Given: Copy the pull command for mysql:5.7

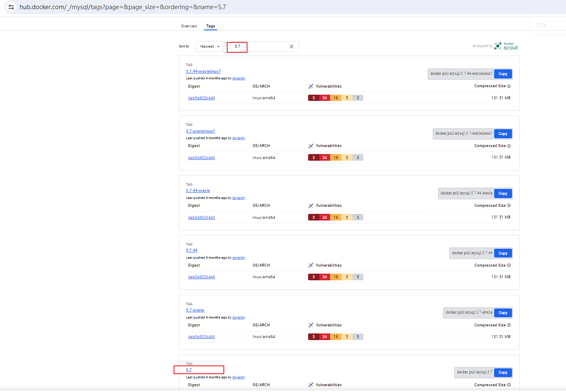Looking at the screenshot, I should tap(503, 372).
